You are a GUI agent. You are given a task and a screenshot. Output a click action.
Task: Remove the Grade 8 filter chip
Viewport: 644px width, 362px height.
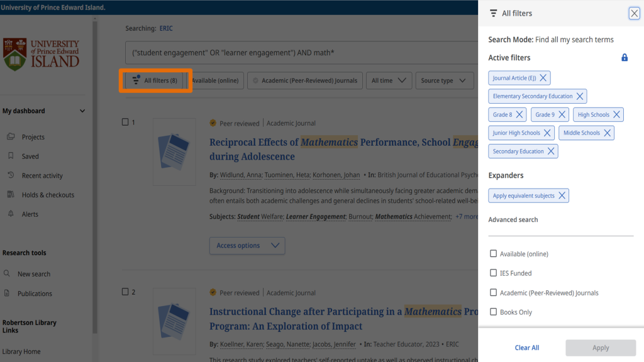(x=519, y=114)
